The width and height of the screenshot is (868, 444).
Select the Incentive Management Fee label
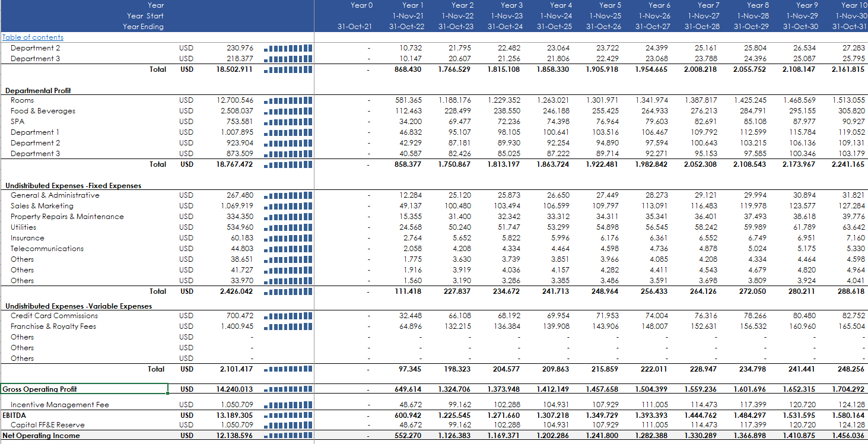point(60,405)
